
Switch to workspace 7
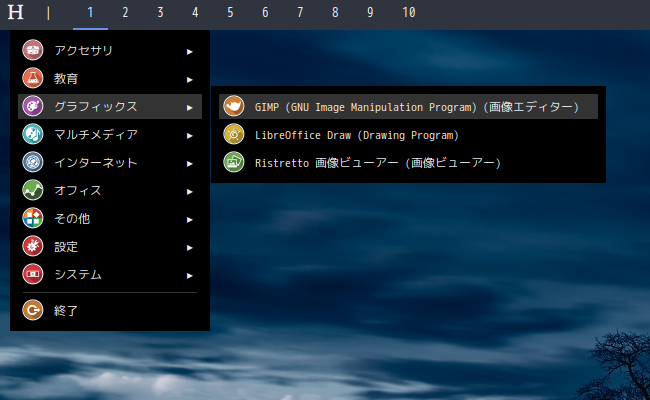click(x=300, y=13)
